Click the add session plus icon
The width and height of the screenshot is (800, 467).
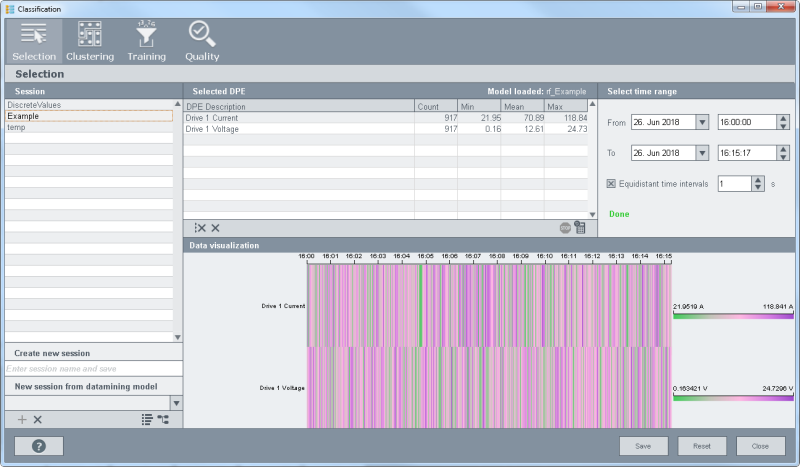pos(22,420)
